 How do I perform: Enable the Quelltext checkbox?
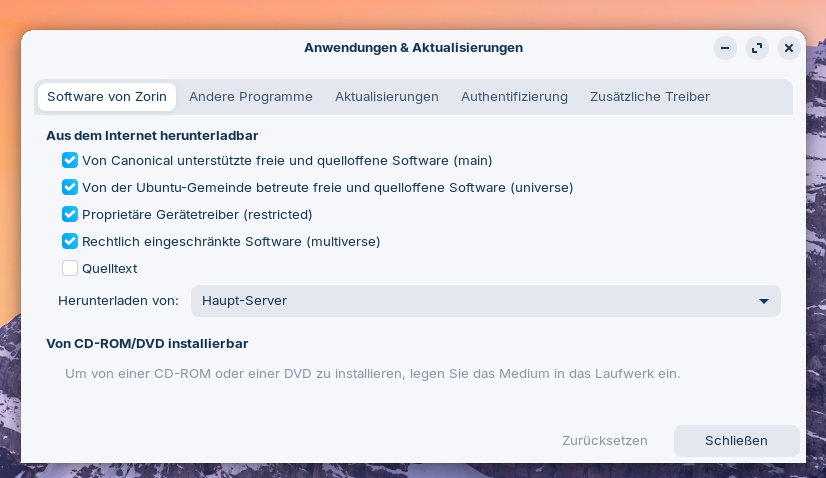point(70,268)
